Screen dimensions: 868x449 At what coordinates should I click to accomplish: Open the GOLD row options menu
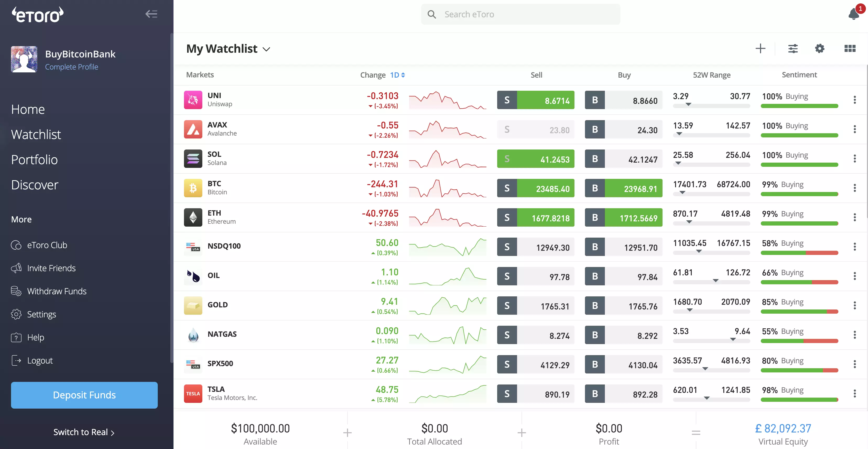click(x=855, y=305)
